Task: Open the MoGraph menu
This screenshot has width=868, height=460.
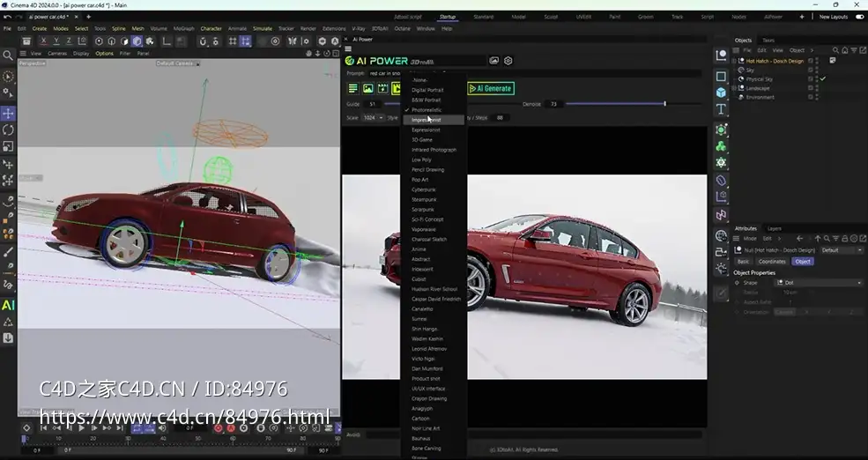Action: pyautogui.click(x=184, y=28)
